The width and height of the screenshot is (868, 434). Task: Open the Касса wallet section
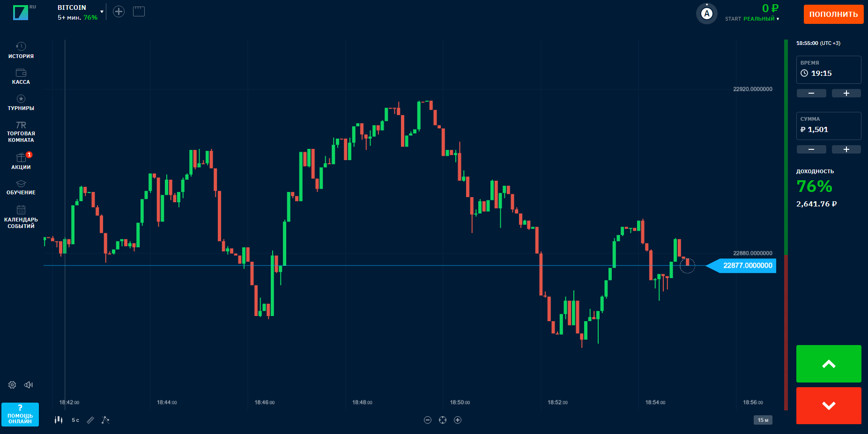point(21,76)
